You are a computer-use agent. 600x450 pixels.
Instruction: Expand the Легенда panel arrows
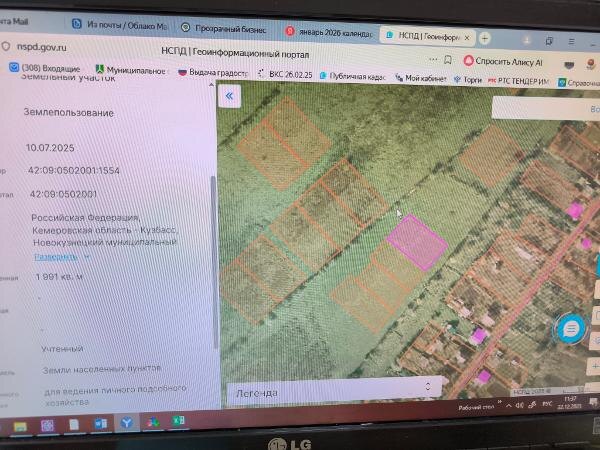tap(428, 386)
